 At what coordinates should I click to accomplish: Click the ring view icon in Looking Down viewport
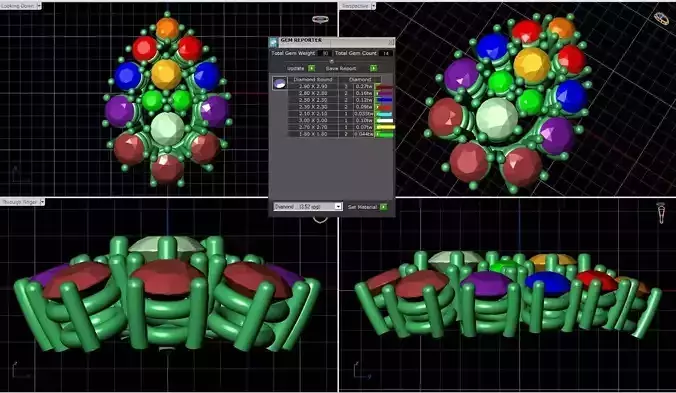tap(320, 19)
